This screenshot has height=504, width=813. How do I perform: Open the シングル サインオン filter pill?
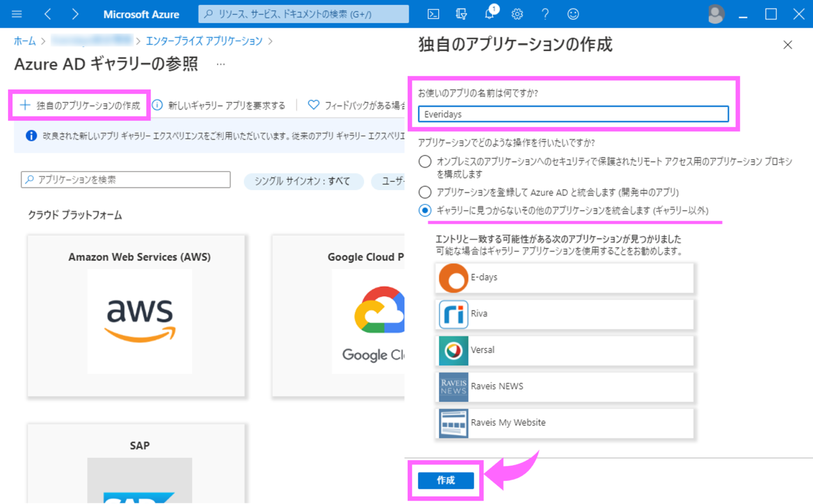point(302,181)
